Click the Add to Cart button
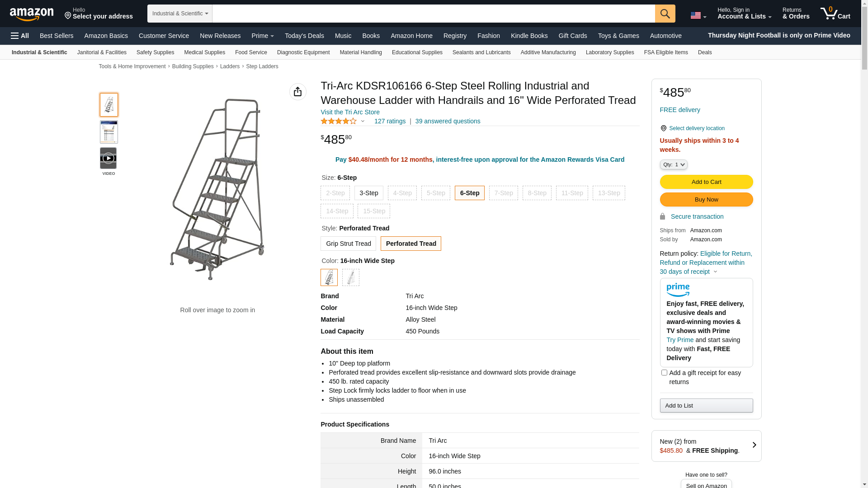This screenshot has width=868, height=488. click(x=706, y=182)
